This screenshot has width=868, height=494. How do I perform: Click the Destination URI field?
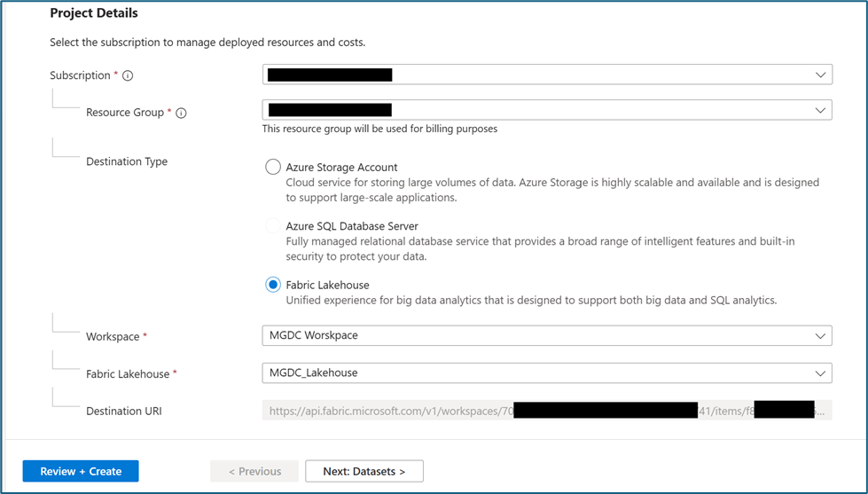point(547,411)
